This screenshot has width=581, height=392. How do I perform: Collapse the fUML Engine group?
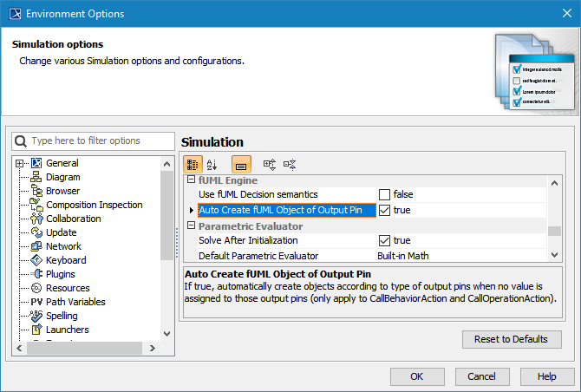pyautogui.click(x=192, y=180)
